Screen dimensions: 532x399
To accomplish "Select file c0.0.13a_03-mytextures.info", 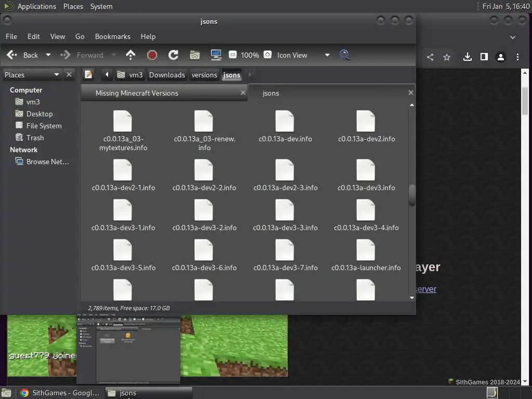I will click(123, 130).
